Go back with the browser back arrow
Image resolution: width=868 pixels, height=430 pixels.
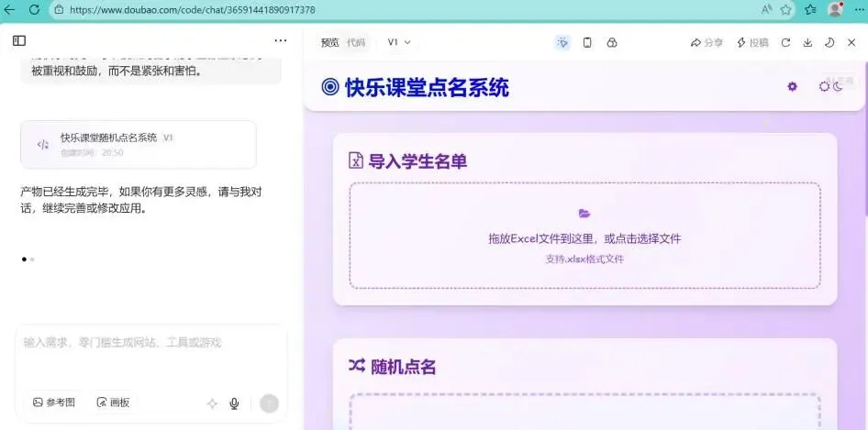tap(9, 9)
